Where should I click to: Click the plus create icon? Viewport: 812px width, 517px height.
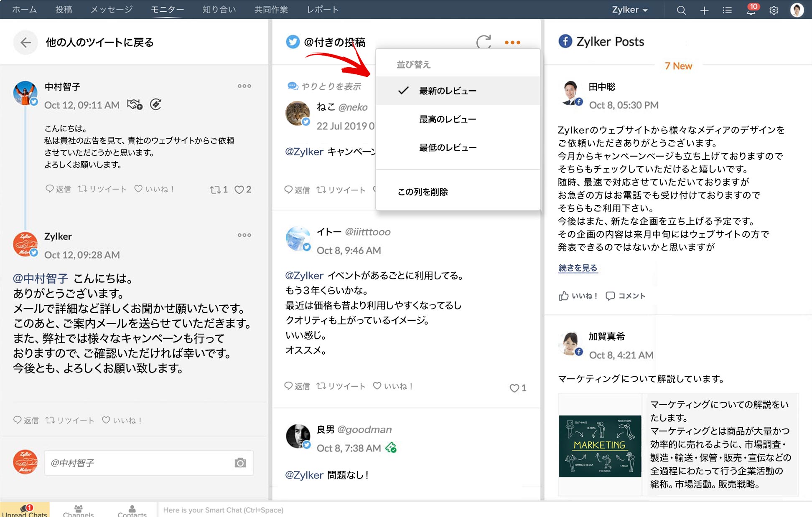704,10
